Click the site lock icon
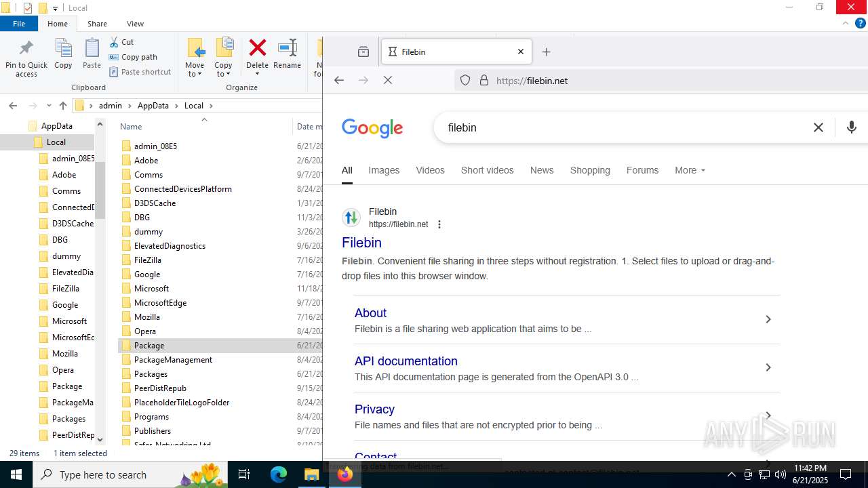The width and height of the screenshot is (868, 488). [x=484, y=80]
